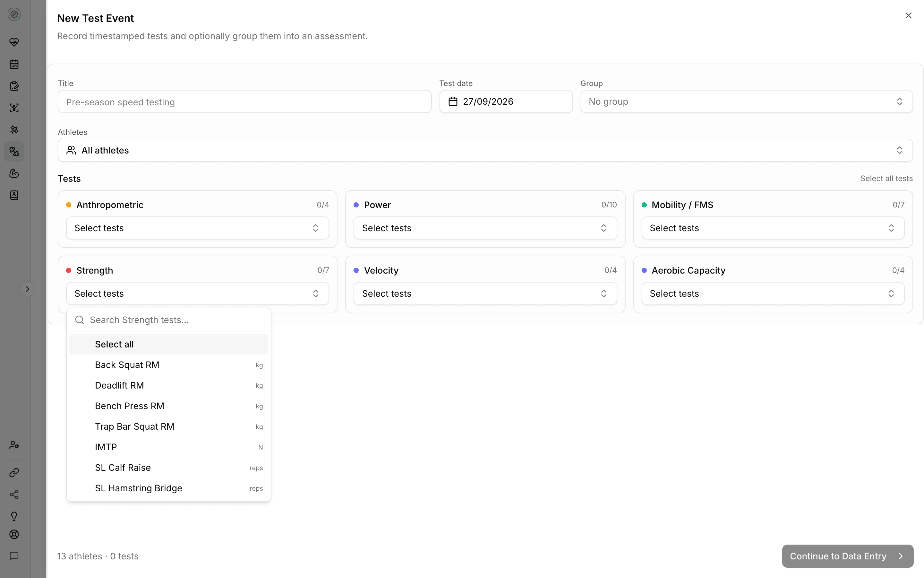Open Velocity Select tests dropdown
The height and width of the screenshot is (578, 924).
coord(485,293)
